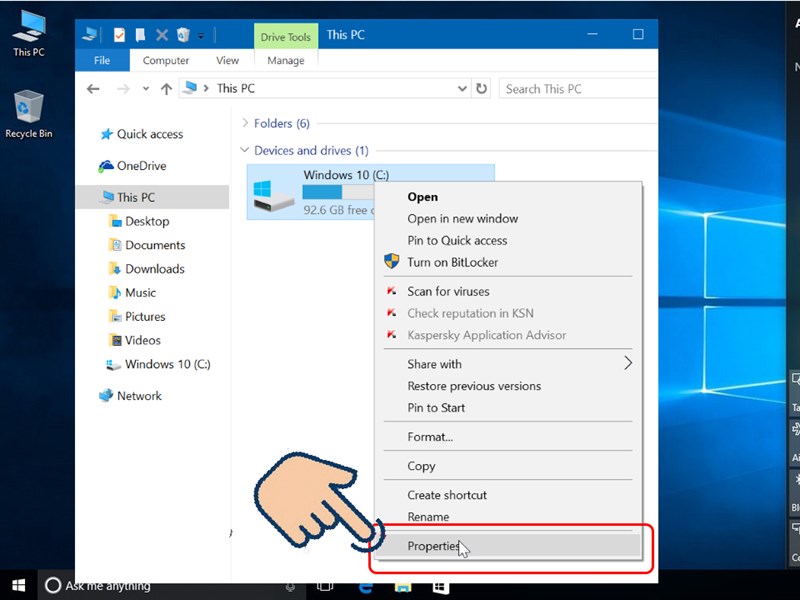This screenshot has width=800, height=600.
Task: Switch to the View ribbon tab
Action: pos(227,61)
